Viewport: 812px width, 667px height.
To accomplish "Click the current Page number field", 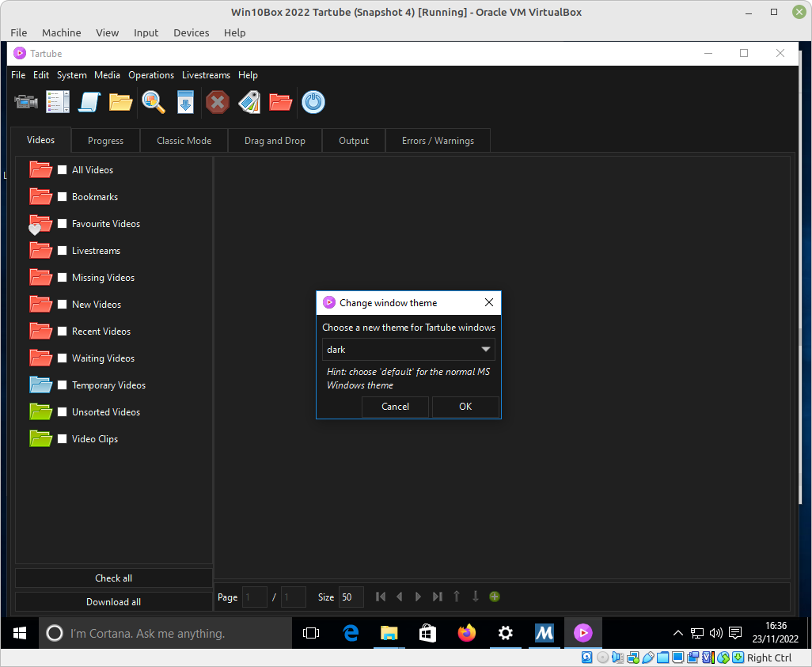I will 255,597.
